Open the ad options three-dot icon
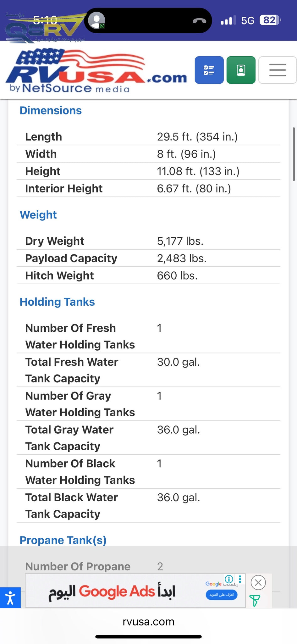The height and width of the screenshot is (644, 297). [240, 579]
